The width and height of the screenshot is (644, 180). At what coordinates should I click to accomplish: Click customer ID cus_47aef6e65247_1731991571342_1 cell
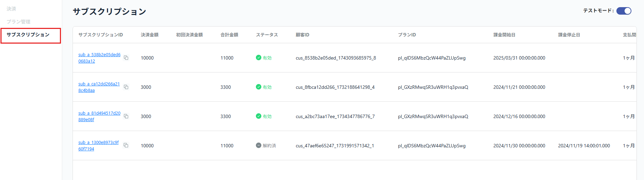pyautogui.click(x=335, y=146)
